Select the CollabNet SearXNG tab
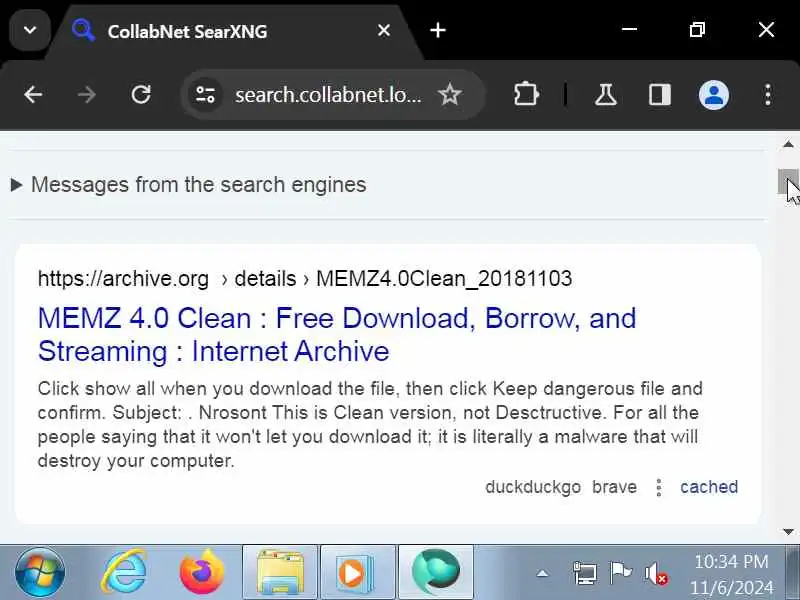This screenshot has height=600, width=800. click(235, 32)
